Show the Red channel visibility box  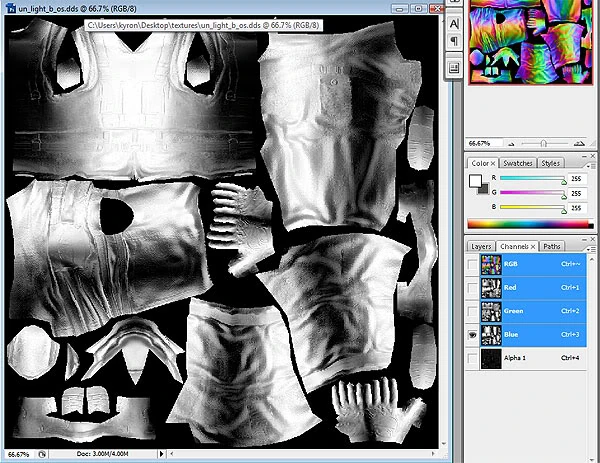(x=471, y=288)
